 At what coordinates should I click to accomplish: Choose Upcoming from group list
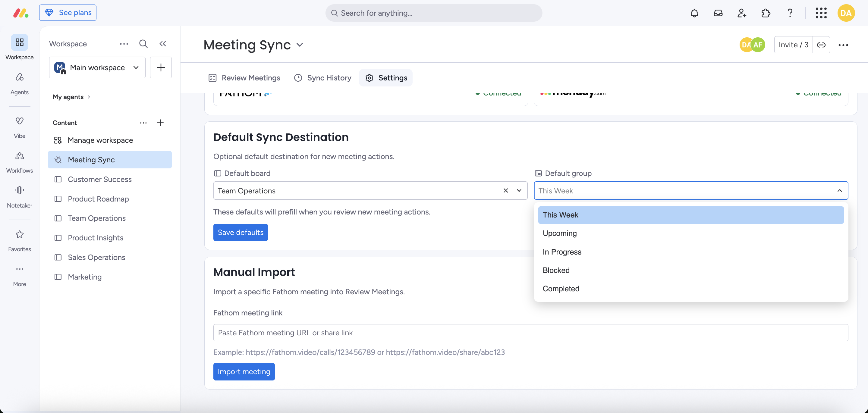click(x=691, y=233)
